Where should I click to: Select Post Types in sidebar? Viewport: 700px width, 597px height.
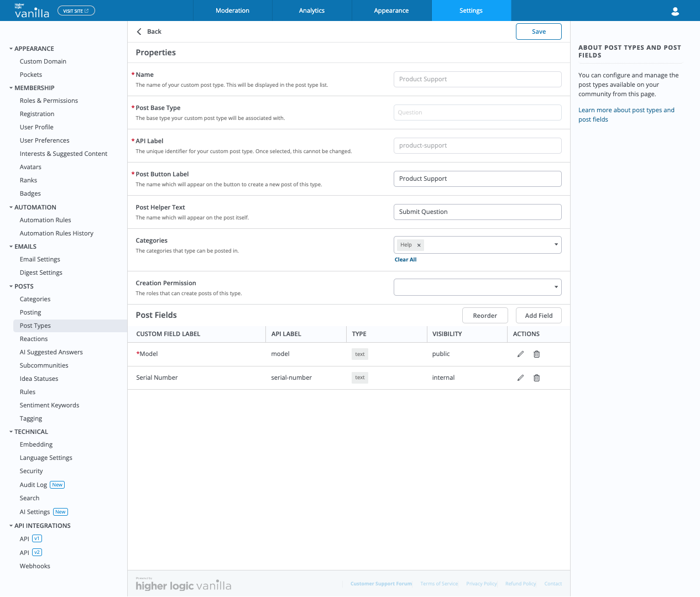coord(70,326)
